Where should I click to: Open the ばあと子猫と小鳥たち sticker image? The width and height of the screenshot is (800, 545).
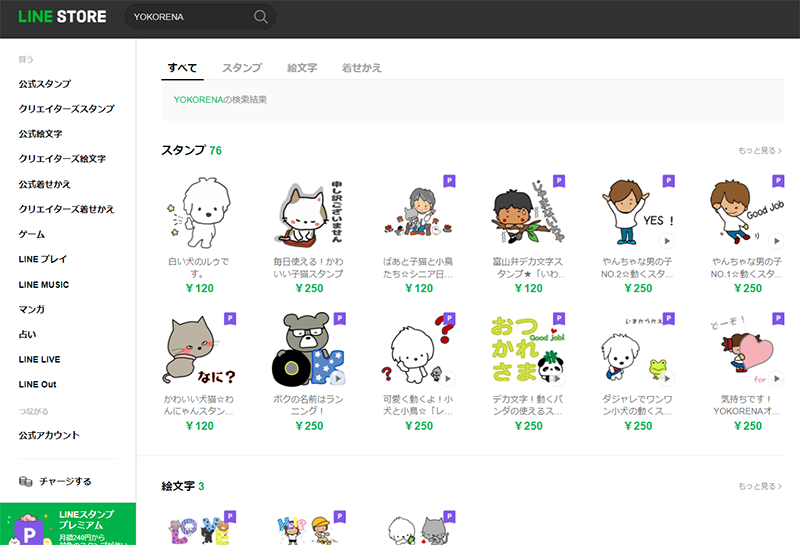pyautogui.click(x=418, y=212)
